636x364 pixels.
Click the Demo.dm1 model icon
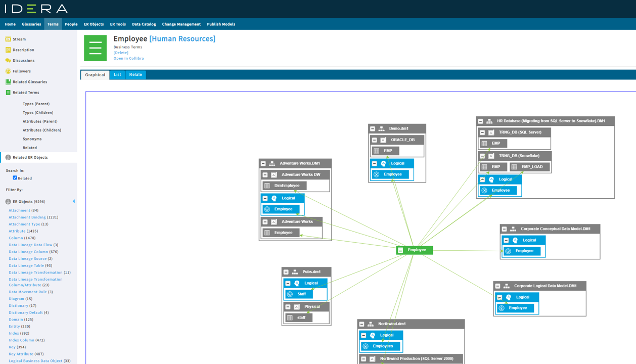(x=382, y=128)
